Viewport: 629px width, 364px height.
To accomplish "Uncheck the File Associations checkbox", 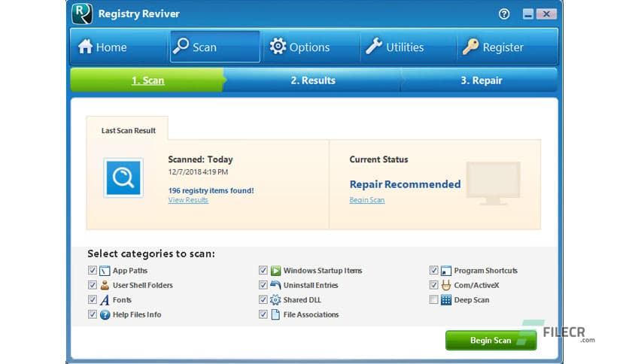I will [263, 314].
